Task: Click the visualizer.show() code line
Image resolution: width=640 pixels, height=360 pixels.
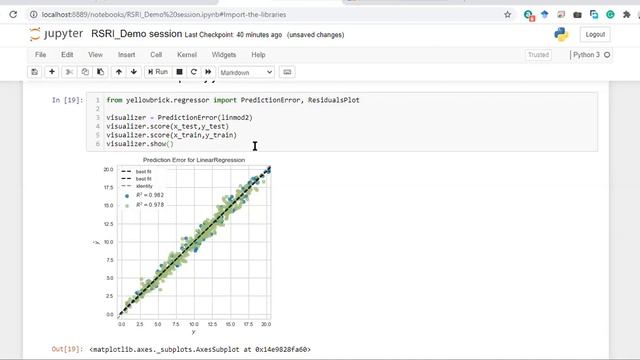Action: click(140, 144)
